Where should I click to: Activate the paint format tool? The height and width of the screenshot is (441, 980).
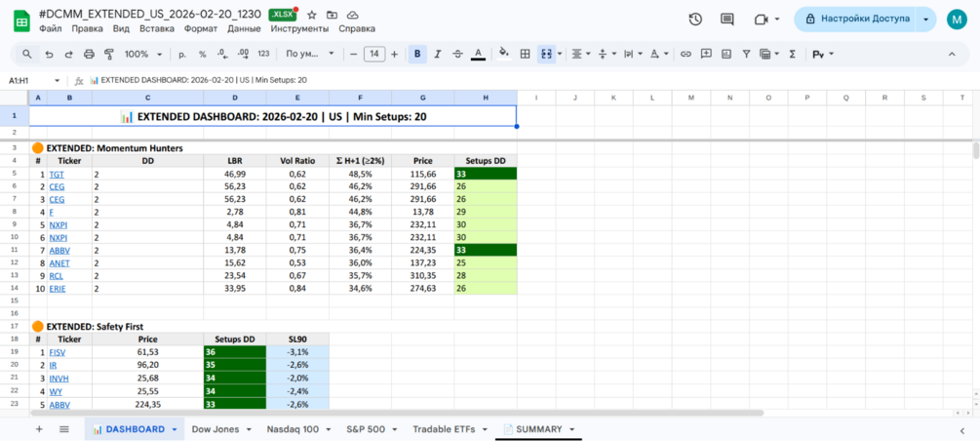[x=109, y=55]
